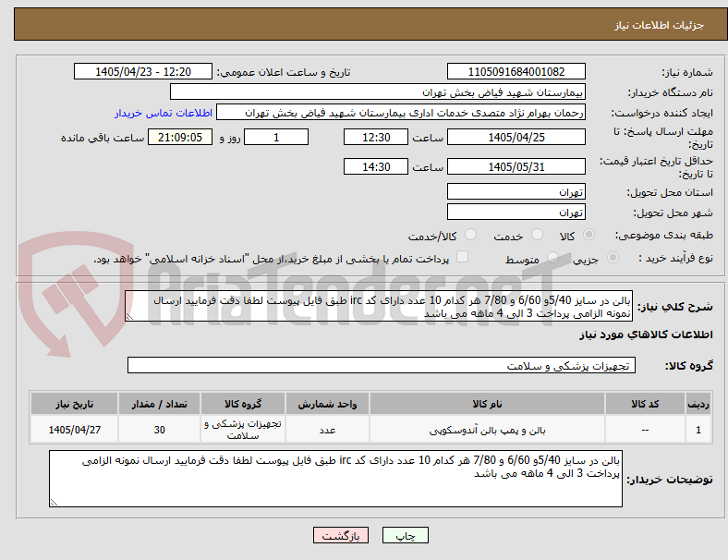The image size is (728, 560).
Task: Click the price validity date 1405/05/31
Action: pos(516,166)
